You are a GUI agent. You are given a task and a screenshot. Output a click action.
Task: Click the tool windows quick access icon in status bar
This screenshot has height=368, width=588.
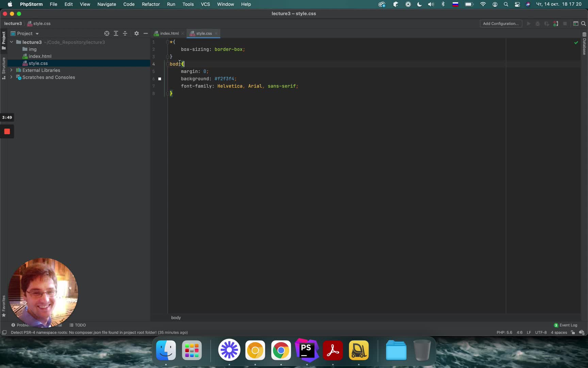coord(4,333)
